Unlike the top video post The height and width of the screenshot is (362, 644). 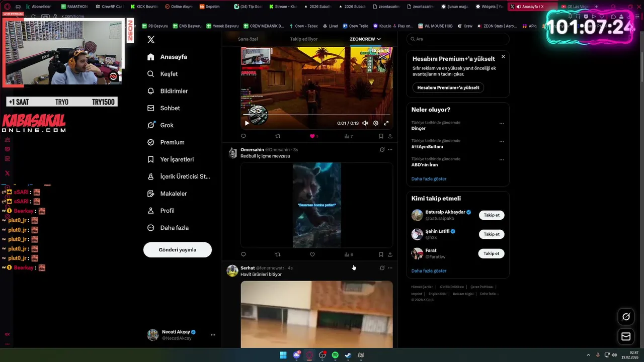click(312, 136)
